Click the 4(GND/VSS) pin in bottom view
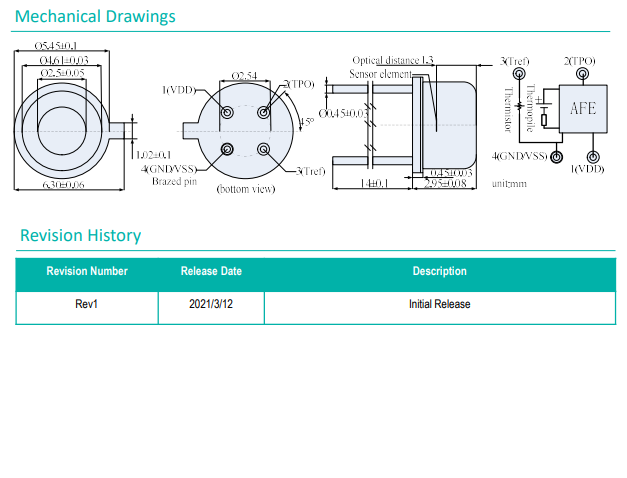 [228, 149]
